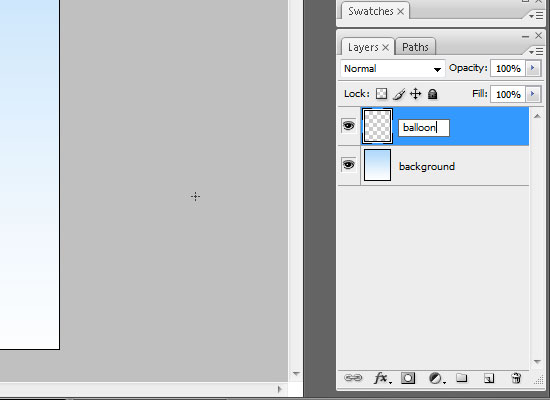Open the layer style fx menu
550x400 pixels.
coord(382,378)
